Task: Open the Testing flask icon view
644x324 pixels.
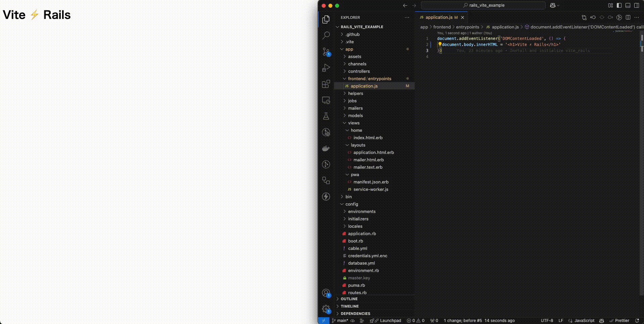Action: pos(326,116)
